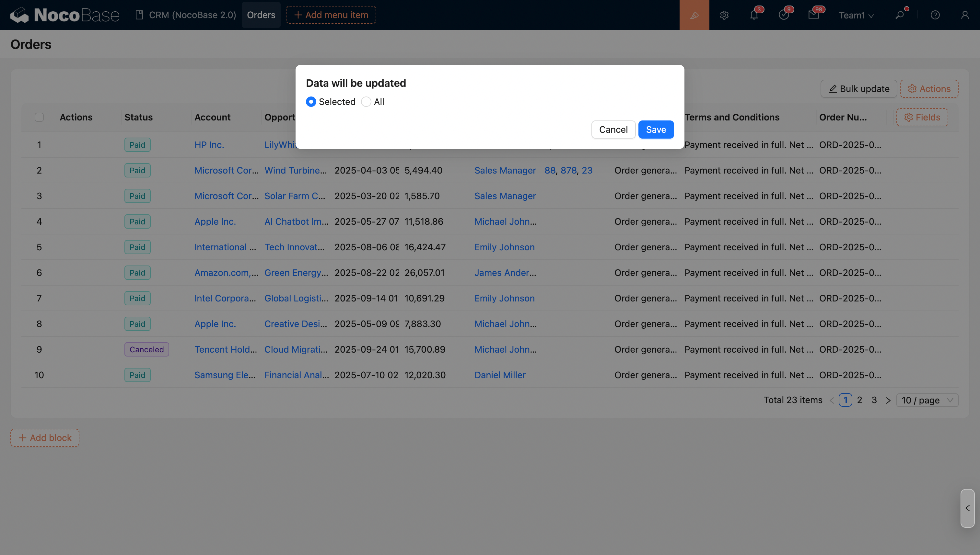Open the mail inbox icon
980x555 pixels.
pos(813,15)
